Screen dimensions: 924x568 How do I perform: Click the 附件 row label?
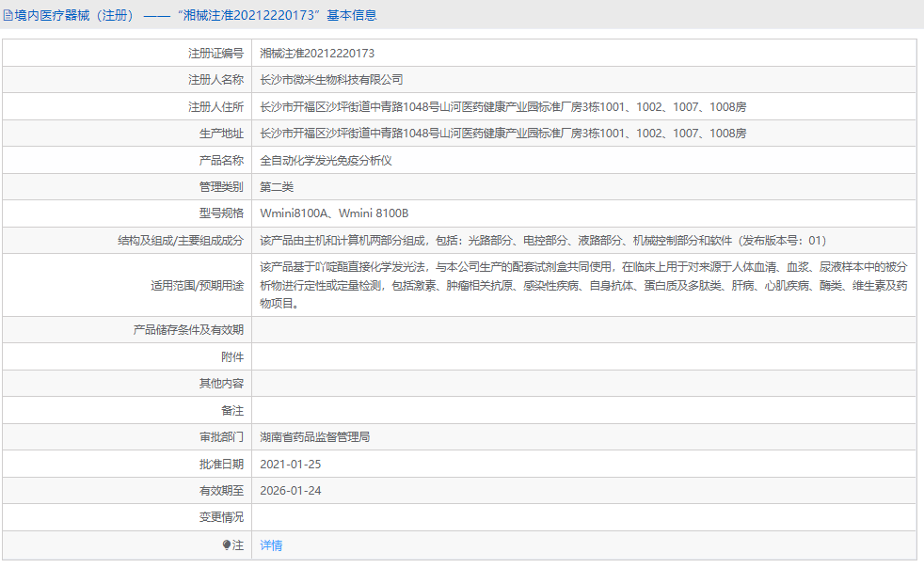[x=232, y=357]
